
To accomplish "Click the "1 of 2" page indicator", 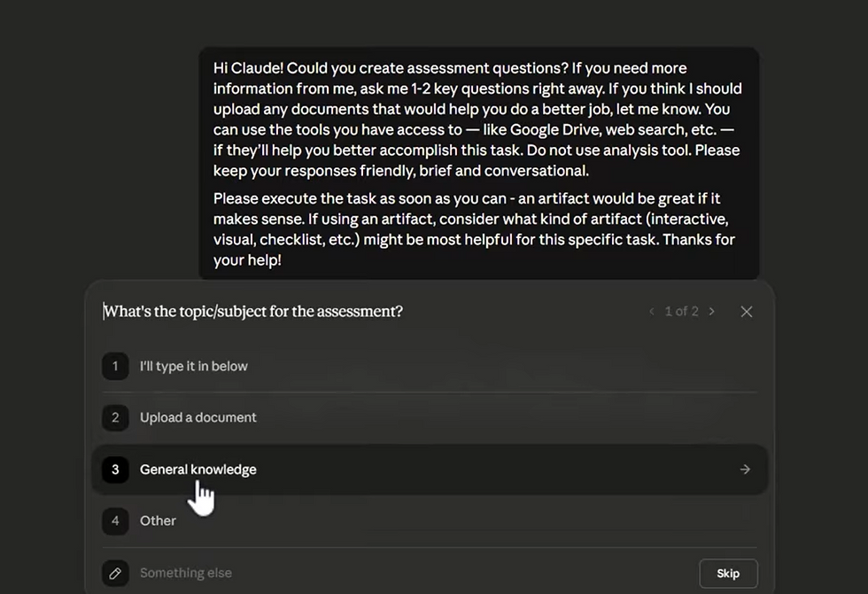I will 682,312.
